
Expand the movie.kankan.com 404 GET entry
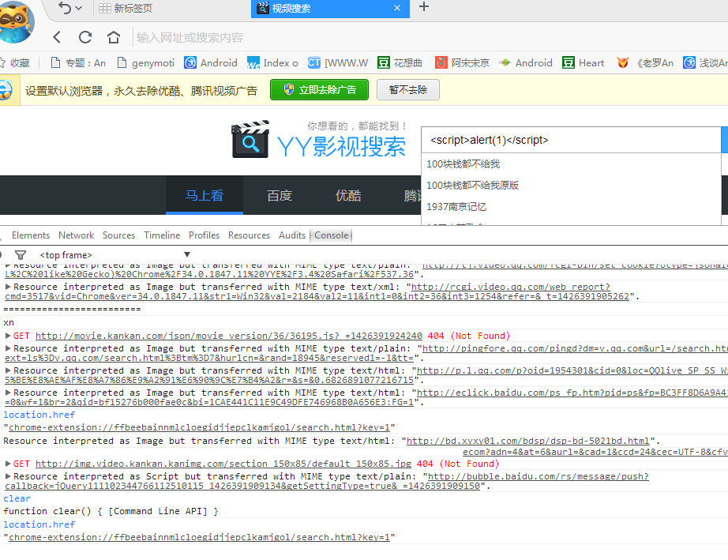coord(8,336)
